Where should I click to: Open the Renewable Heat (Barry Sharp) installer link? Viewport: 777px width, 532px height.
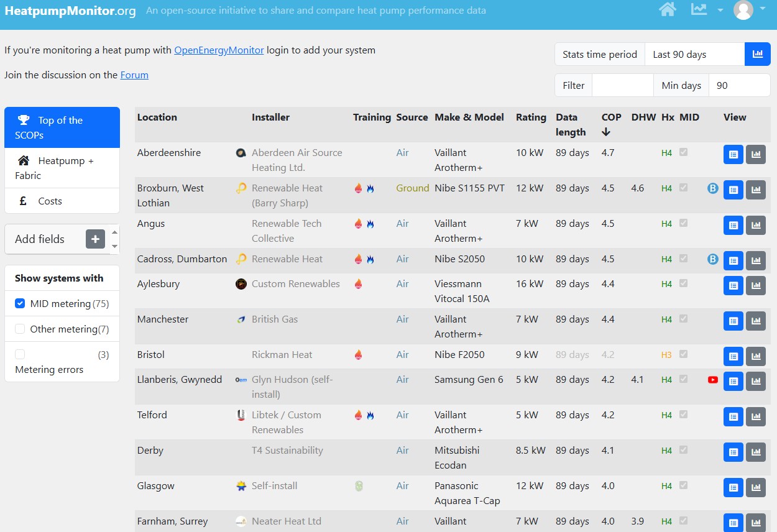(287, 195)
